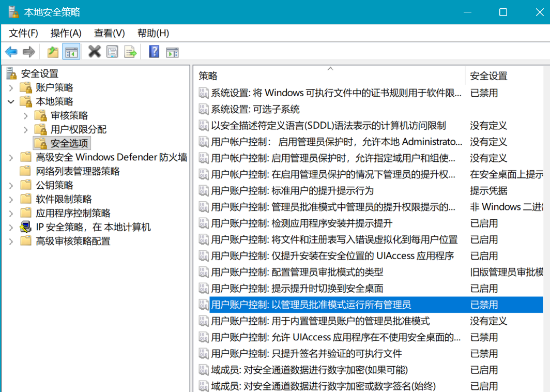This screenshot has height=392, width=550.
Task: Click policy icon beside 只提升签名并验证的可执行文件
Action: tap(204, 353)
